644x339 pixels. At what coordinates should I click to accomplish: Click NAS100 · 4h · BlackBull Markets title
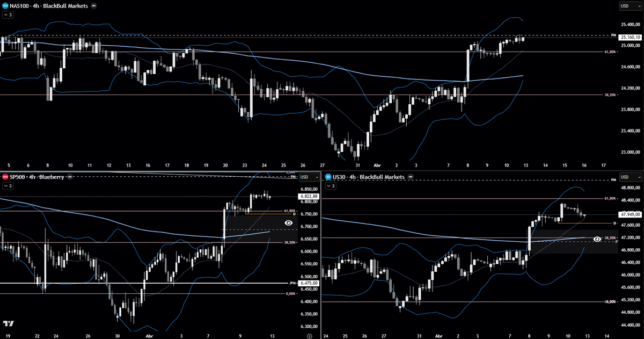[49, 5]
